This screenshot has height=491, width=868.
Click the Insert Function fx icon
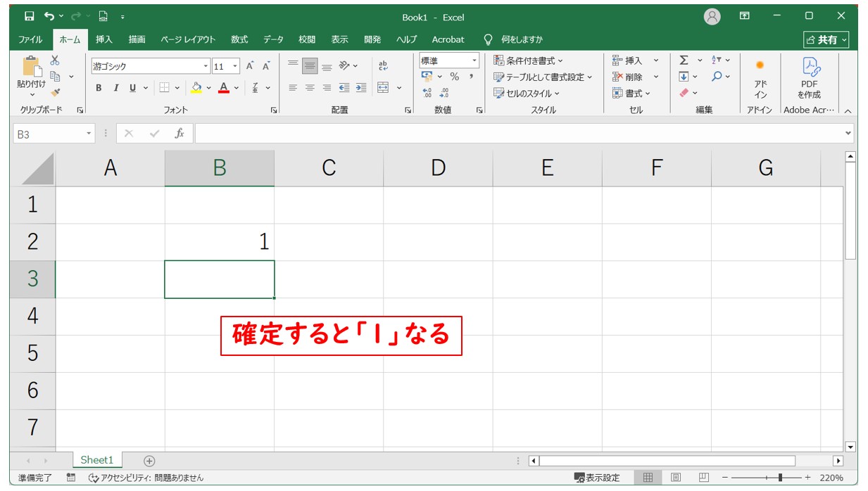[x=180, y=133]
